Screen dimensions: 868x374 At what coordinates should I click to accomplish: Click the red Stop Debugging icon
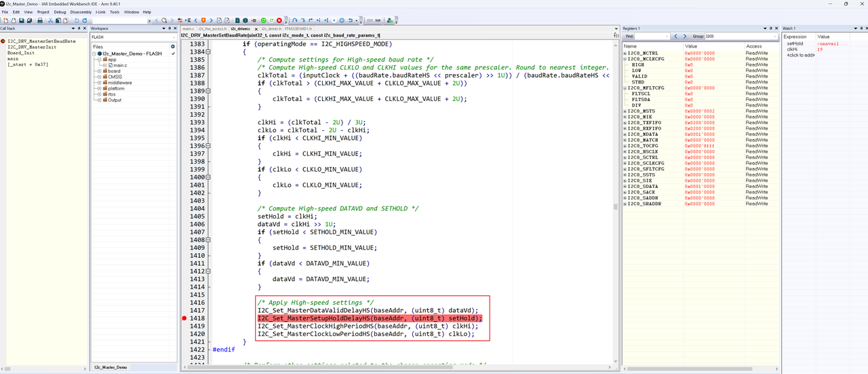pos(279,20)
